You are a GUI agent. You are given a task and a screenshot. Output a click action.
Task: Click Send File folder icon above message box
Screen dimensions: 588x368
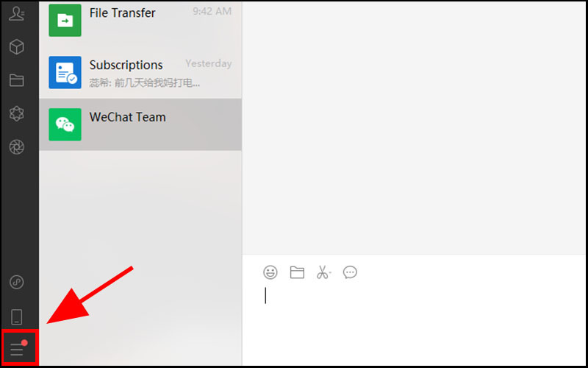(297, 272)
